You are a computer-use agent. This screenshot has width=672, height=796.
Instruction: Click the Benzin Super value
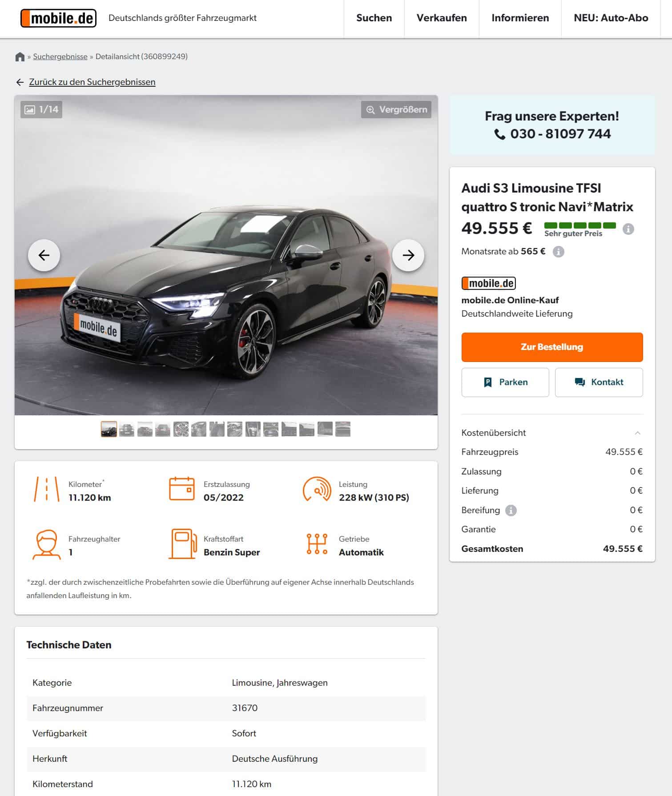(232, 552)
